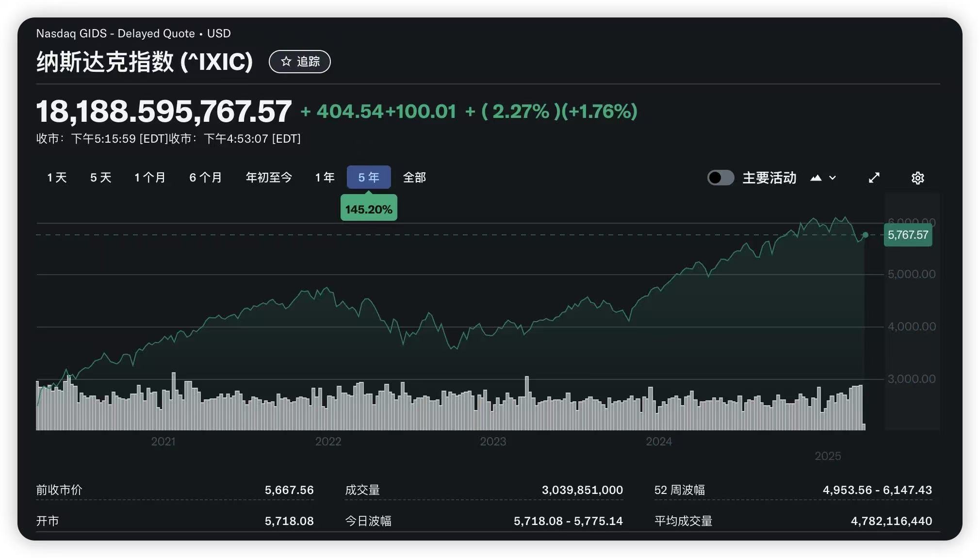Click the 52 周波幅 label
This screenshot has width=980, height=558.
679,490
